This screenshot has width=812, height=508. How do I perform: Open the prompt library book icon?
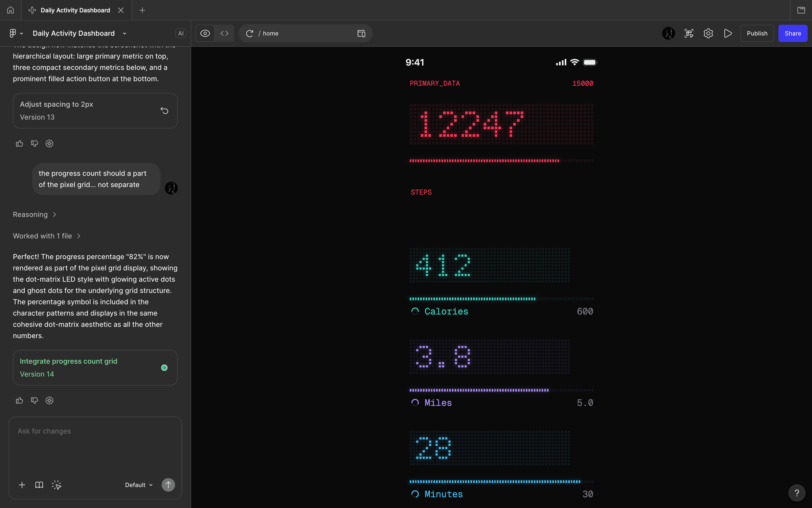[39, 485]
